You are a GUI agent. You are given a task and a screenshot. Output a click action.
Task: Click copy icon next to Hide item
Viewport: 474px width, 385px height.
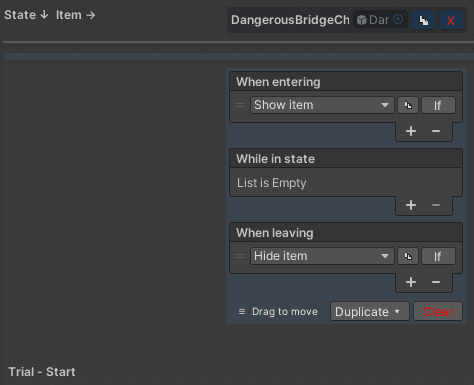point(408,256)
